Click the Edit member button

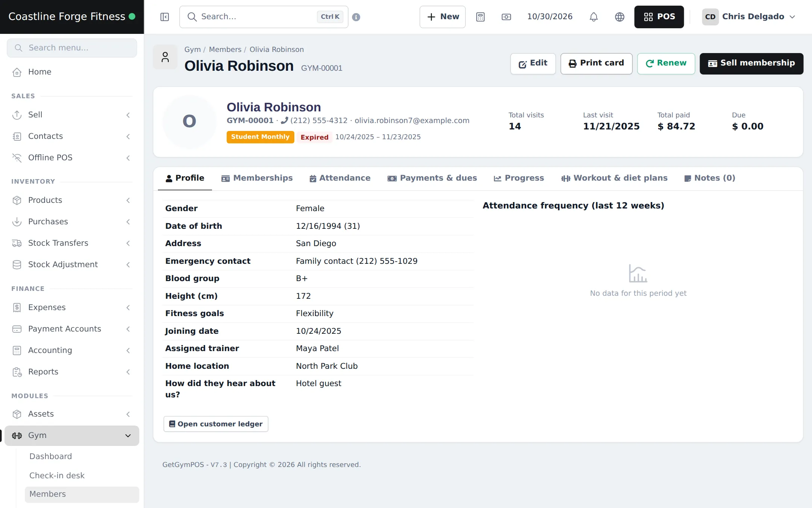click(533, 64)
